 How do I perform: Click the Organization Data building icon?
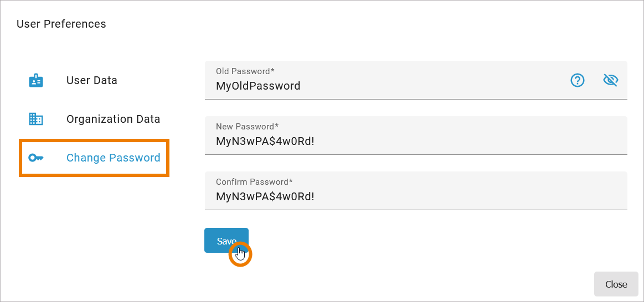(36, 119)
